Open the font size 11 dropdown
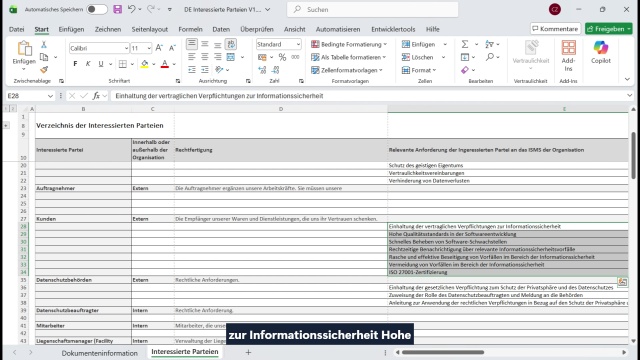The height and width of the screenshot is (360, 640). pos(149,48)
